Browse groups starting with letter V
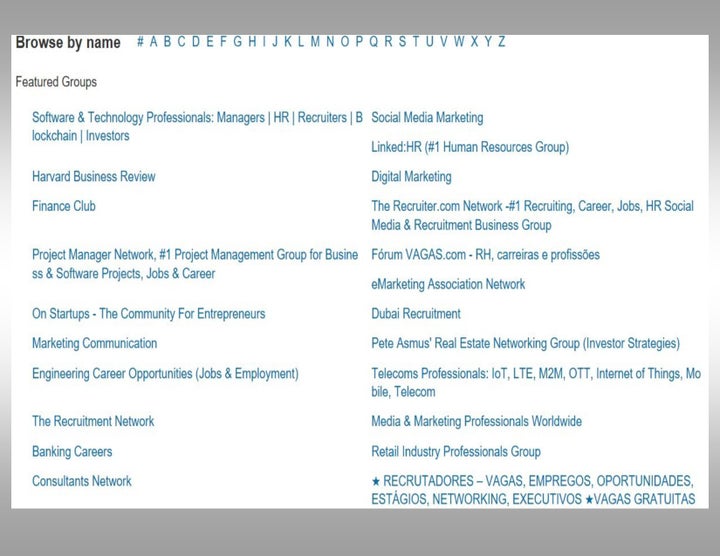The height and width of the screenshot is (556, 720). [x=444, y=42]
